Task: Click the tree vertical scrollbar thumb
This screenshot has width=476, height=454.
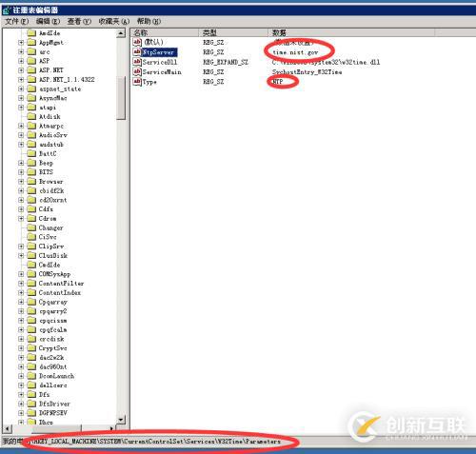Action: pyautogui.click(x=121, y=98)
